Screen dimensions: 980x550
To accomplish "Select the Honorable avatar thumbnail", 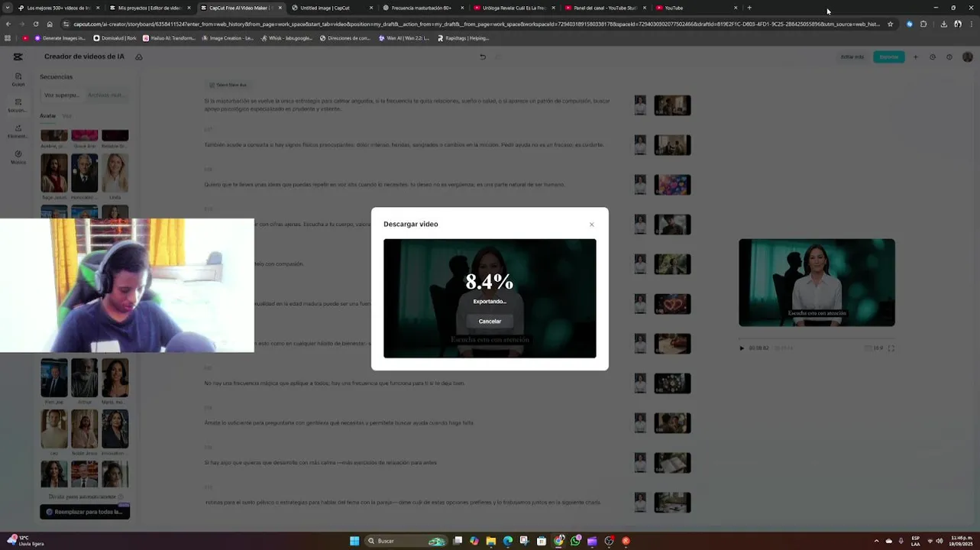I will (85, 173).
